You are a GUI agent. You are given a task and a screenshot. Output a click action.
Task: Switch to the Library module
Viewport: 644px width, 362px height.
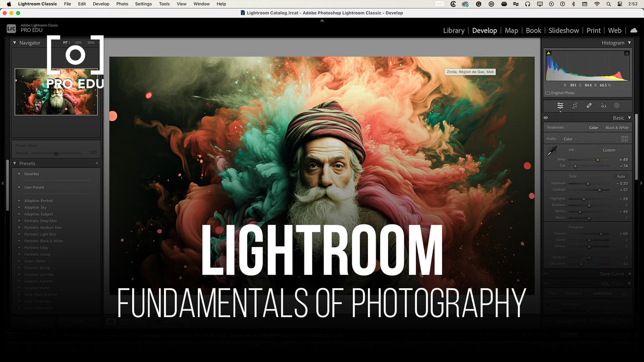point(453,30)
